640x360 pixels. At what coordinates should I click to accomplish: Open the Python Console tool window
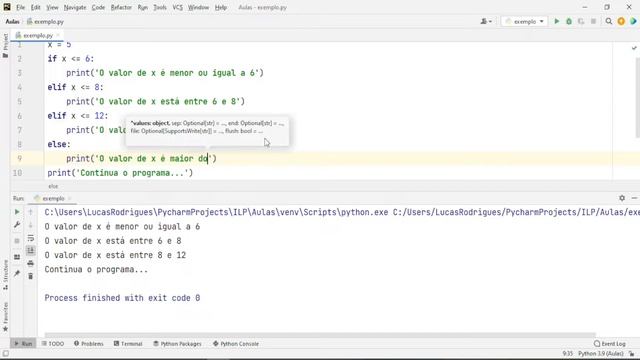tap(236, 344)
